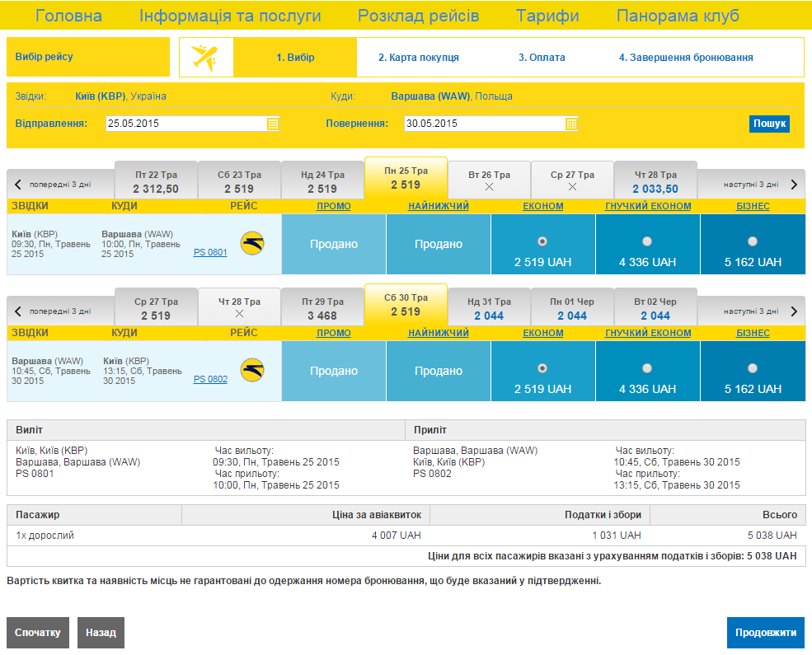Open the return date calendar icon

(x=571, y=124)
